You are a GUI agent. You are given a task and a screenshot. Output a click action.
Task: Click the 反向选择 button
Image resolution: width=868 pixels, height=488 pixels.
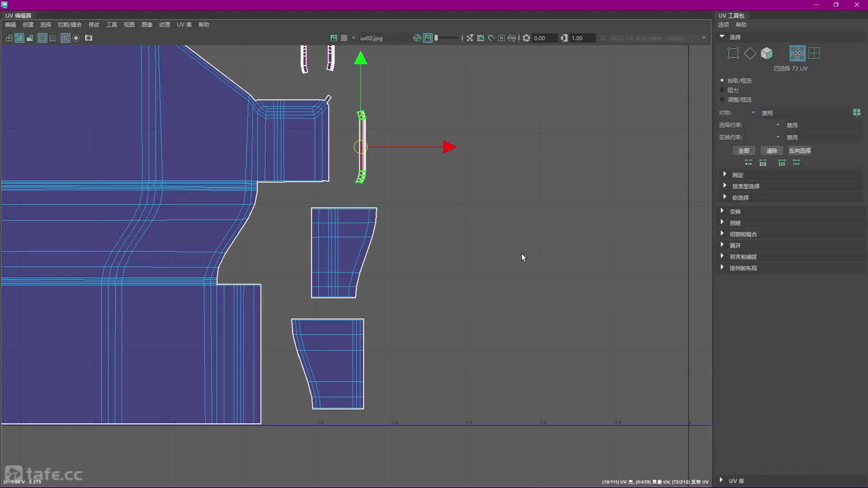[799, 150]
